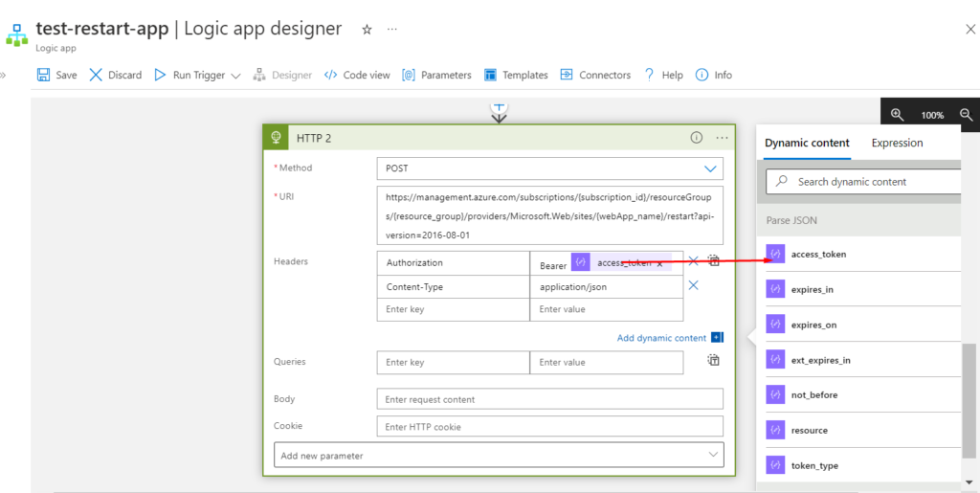Open Connectors from the toolbar

click(x=595, y=75)
